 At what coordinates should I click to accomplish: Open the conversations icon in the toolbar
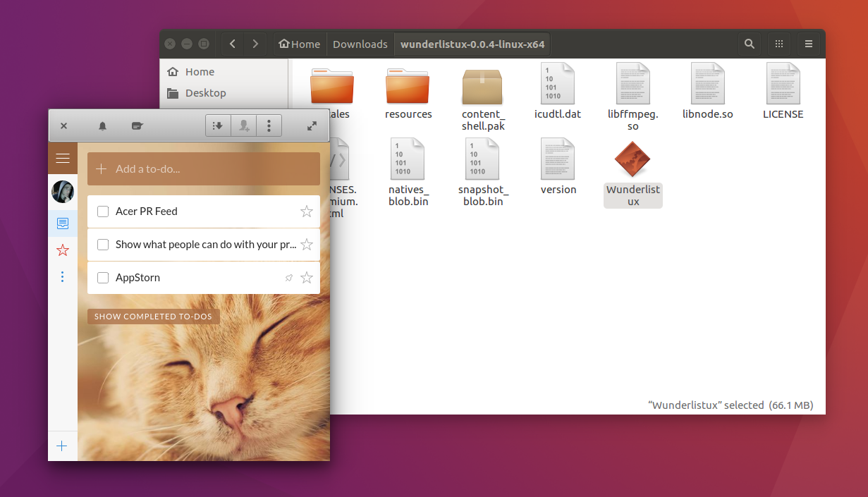(137, 125)
